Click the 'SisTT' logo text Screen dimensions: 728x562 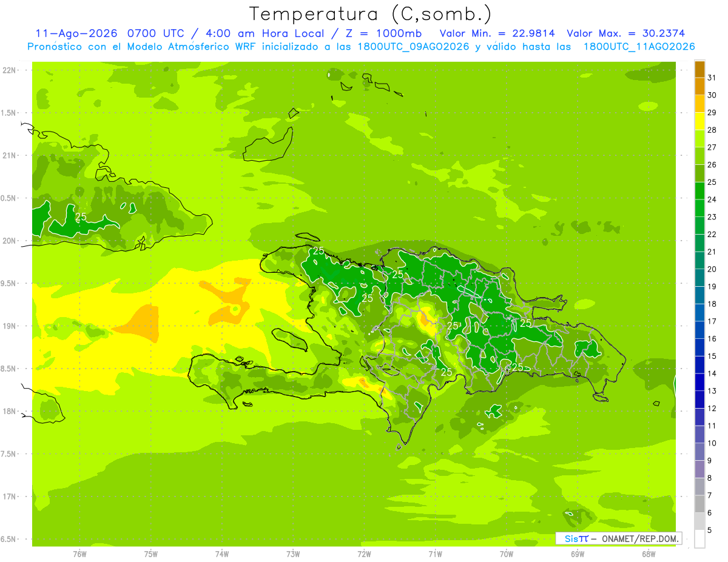[576, 538]
